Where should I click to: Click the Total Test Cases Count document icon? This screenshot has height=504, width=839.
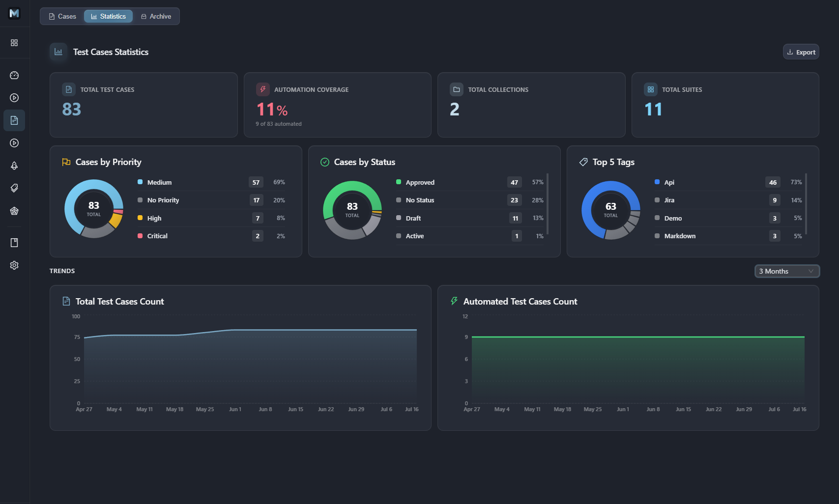click(x=66, y=301)
